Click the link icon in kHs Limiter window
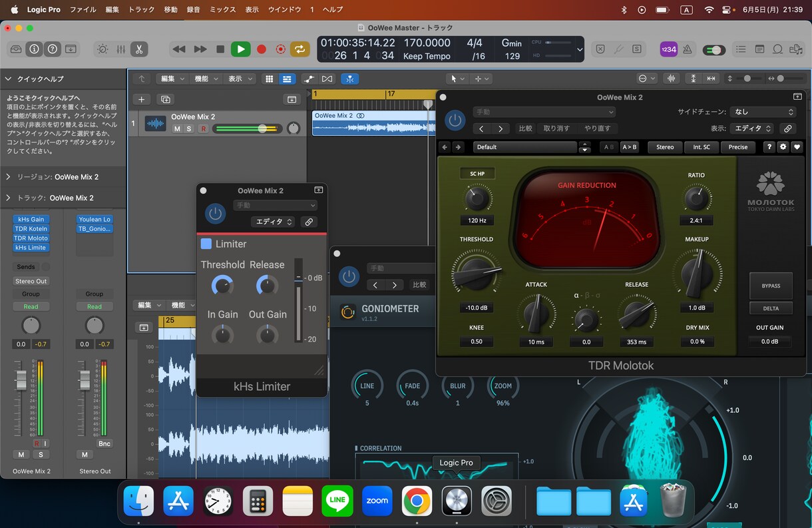Image resolution: width=812 pixels, height=528 pixels. point(309,222)
